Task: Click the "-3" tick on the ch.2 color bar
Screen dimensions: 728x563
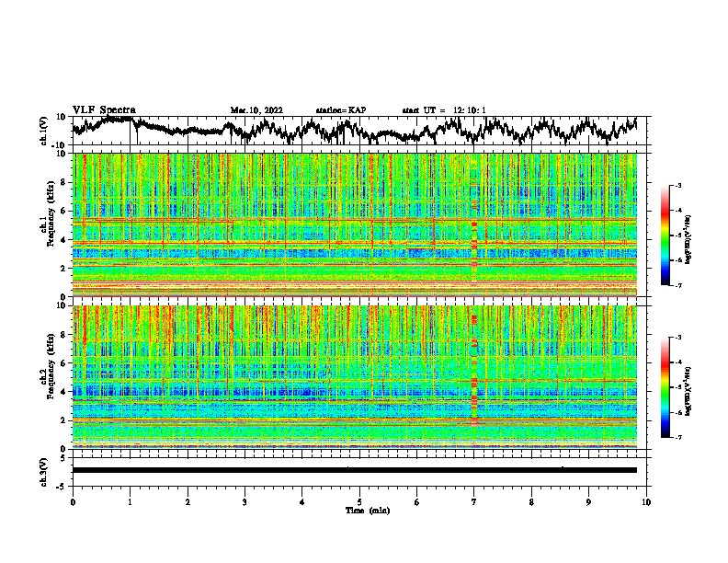Action: coord(677,338)
